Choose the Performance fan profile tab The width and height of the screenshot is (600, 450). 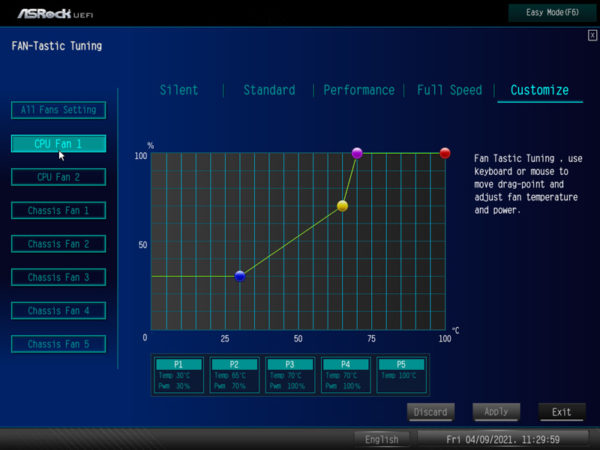point(359,90)
